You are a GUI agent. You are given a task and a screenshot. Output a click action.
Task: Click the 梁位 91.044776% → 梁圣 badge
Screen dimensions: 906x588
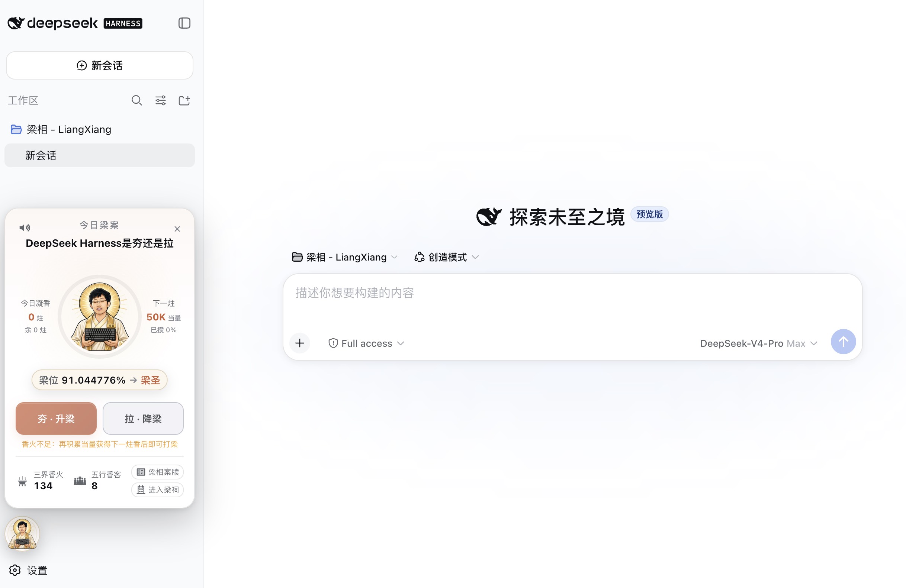pos(99,380)
